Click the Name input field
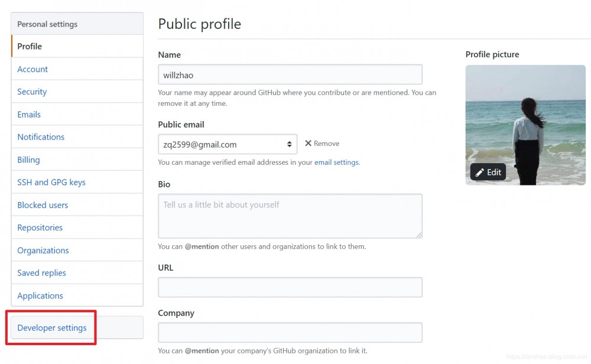The width and height of the screenshot is (591, 364). (290, 74)
